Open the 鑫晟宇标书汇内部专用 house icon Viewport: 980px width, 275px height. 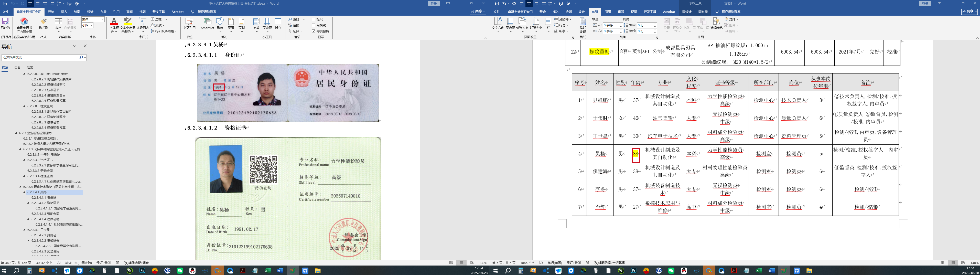tap(24, 25)
